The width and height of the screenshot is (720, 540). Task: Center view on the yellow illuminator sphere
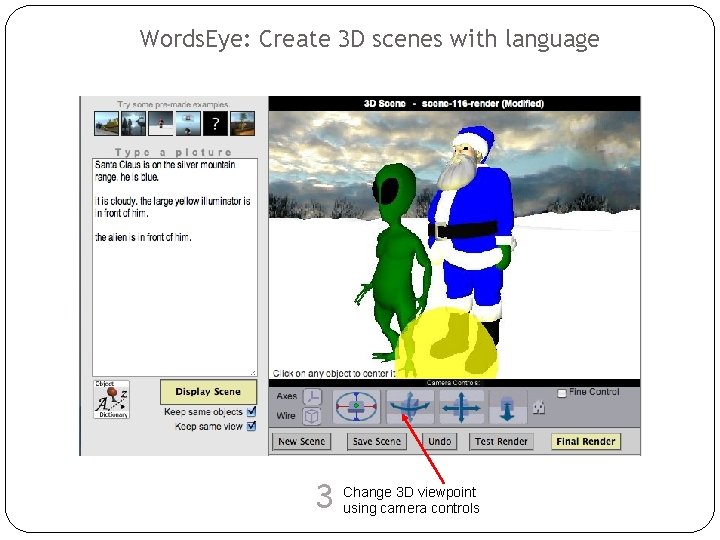click(x=446, y=343)
